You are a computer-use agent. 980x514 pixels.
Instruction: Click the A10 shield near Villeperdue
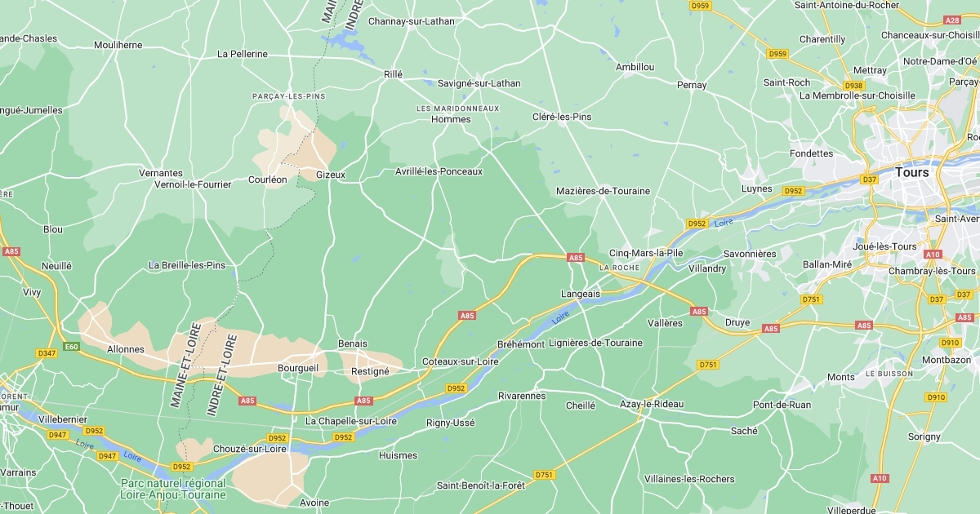(x=879, y=478)
